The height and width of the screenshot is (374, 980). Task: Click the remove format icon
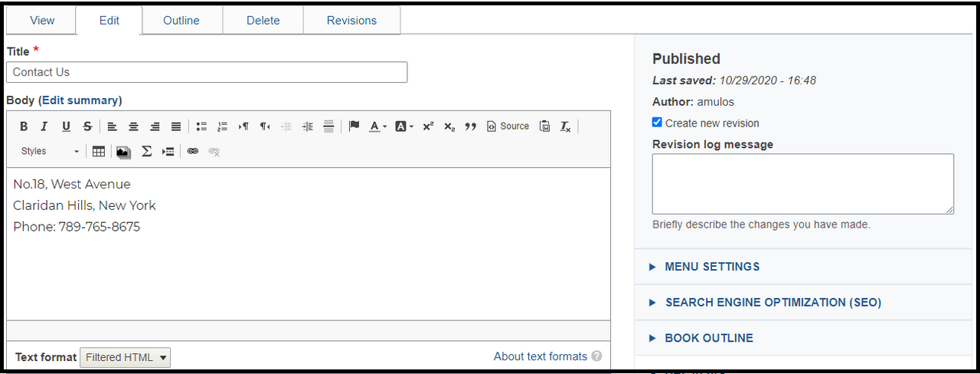[x=565, y=126]
